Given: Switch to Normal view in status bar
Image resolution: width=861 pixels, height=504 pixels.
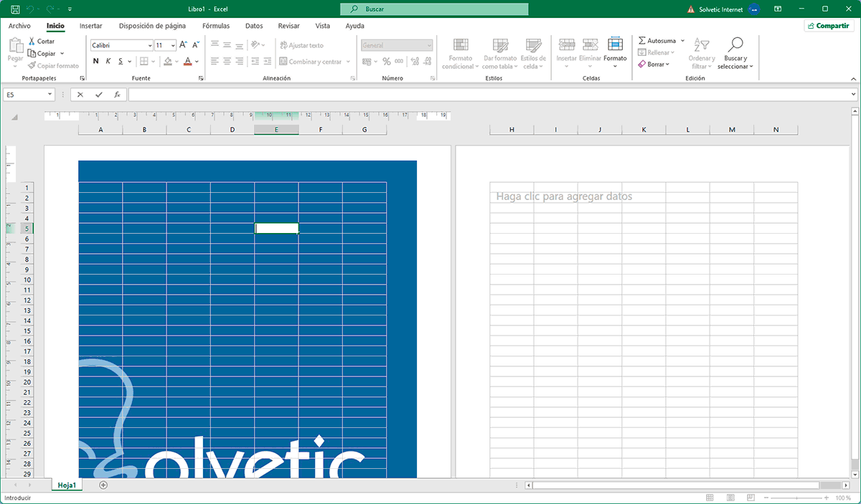Looking at the screenshot, I should tap(710, 498).
